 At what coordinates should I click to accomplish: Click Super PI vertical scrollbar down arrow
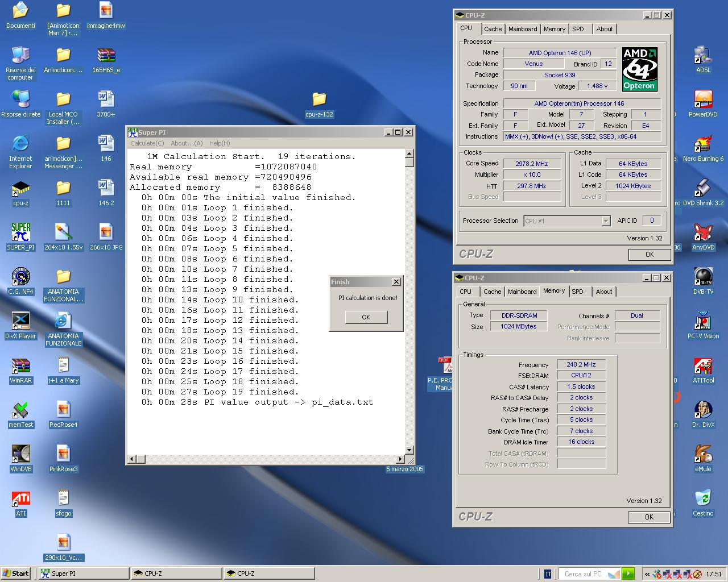[409, 450]
